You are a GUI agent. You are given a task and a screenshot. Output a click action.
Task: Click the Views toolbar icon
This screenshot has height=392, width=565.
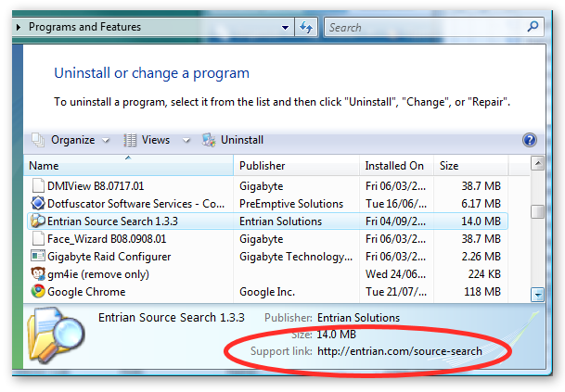130,140
